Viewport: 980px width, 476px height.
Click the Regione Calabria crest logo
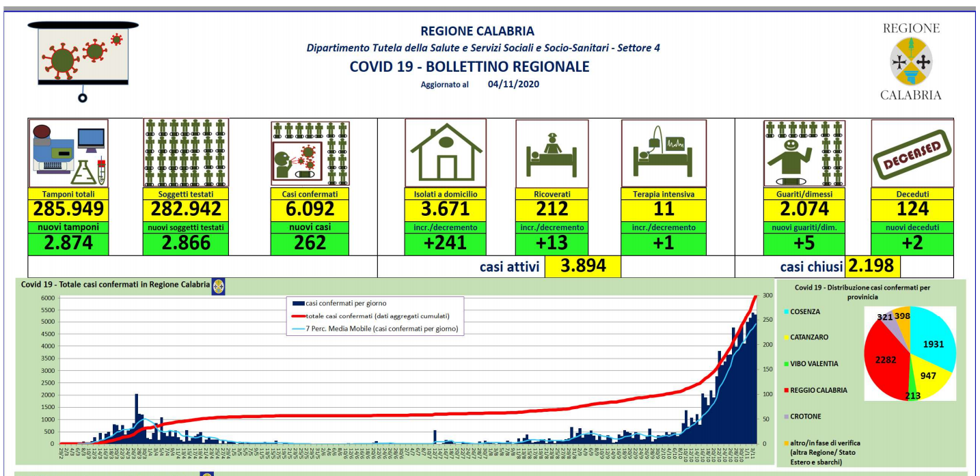pos(911,62)
